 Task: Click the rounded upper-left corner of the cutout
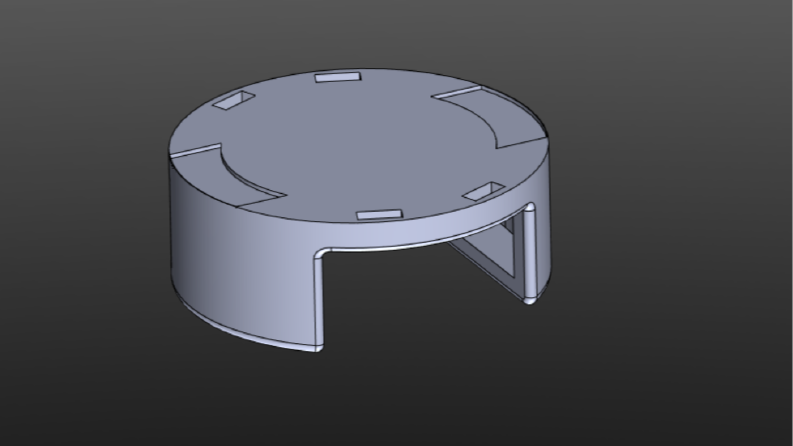[322, 252]
